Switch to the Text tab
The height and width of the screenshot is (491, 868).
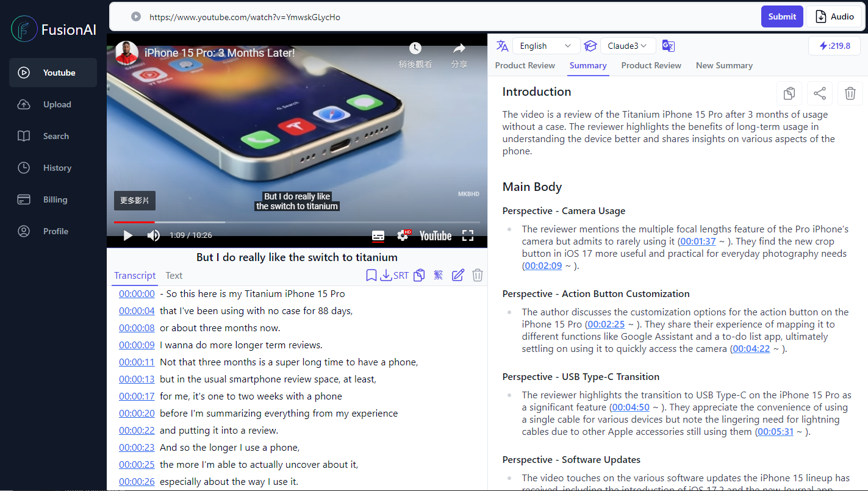pos(174,276)
